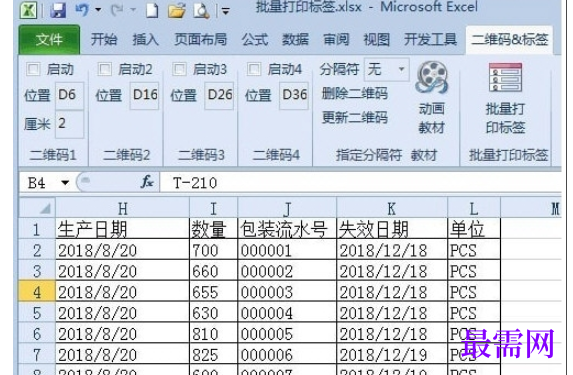573x375 pixels.
Task: Click the PCS cell in row 2
Action: click(x=474, y=250)
